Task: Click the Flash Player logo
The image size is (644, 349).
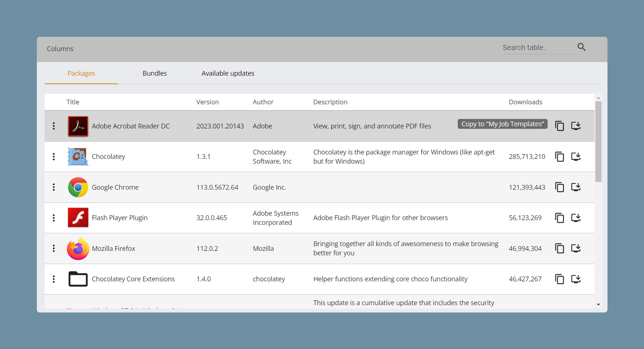Action: [78, 218]
